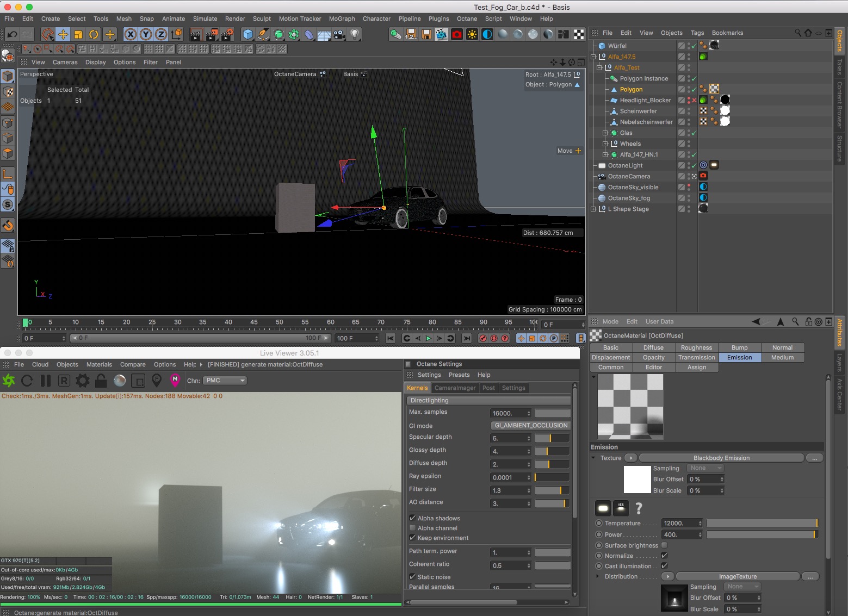The height and width of the screenshot is (616, 848).
Task: Expand the L Shape Stage object
Action: point(593,209)
